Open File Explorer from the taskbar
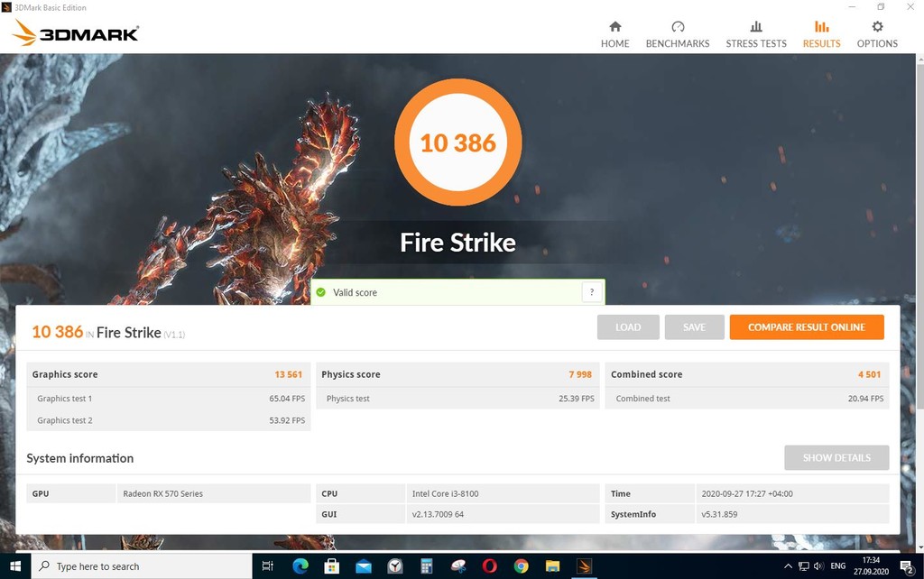The height and width of the screenshot is (579, 924). click(552, 566)
